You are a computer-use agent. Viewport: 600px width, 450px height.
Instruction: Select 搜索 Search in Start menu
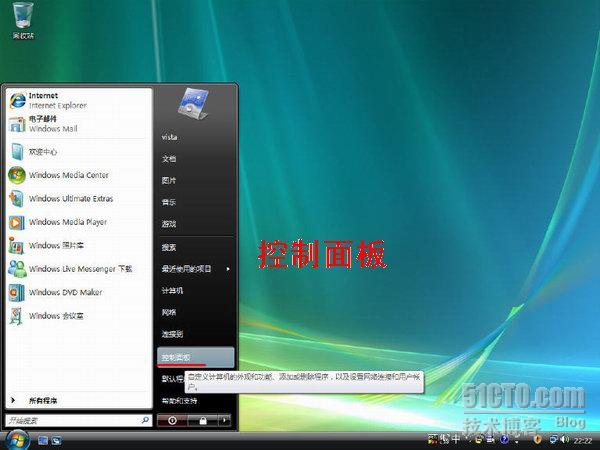click(x=195, y=248)
